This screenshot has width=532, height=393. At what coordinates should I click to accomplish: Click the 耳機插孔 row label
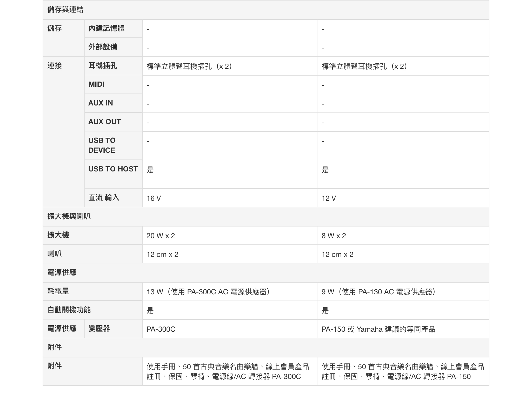click(x=103, y=66)
